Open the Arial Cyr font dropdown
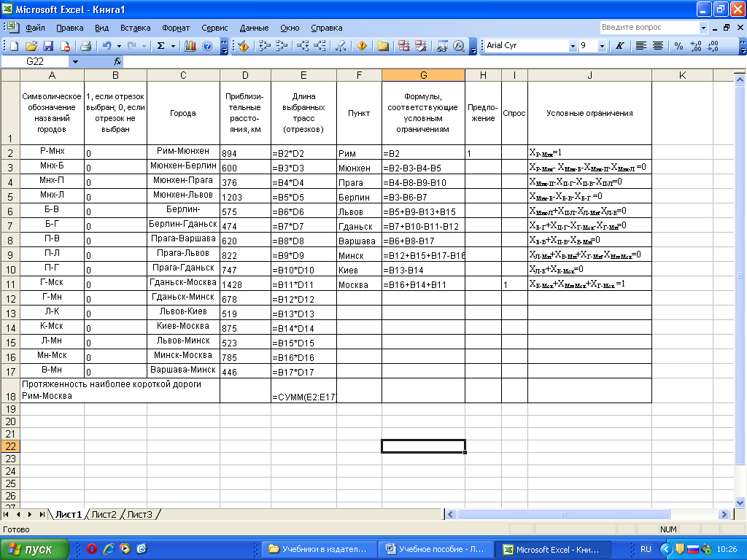747x560 pixels. pyautogui.click(x=573, y=46)
